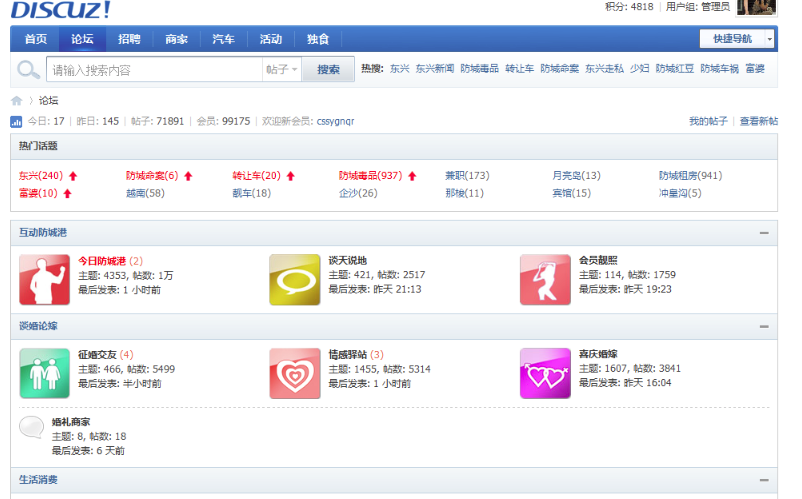
Task: Open 婚礼商家 grey bubble icon
Action: 32,427
